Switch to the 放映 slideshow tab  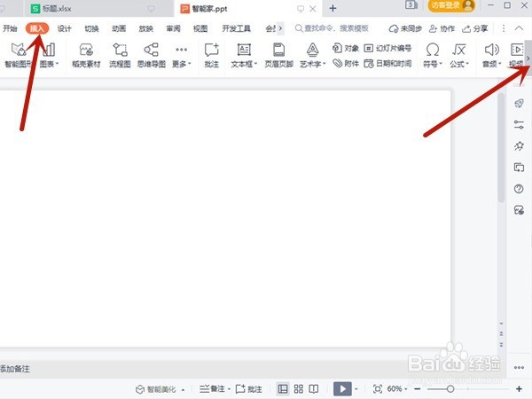[x=146, y=28]
